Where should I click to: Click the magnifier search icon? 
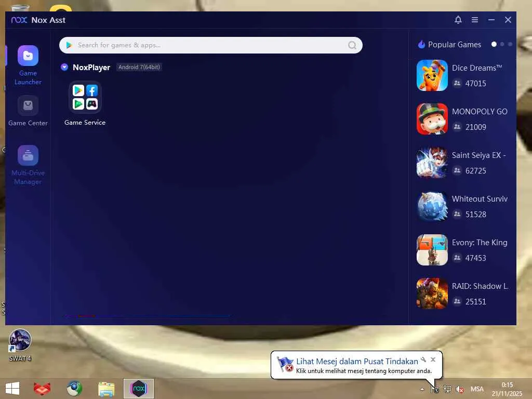[x=352, y=45]
